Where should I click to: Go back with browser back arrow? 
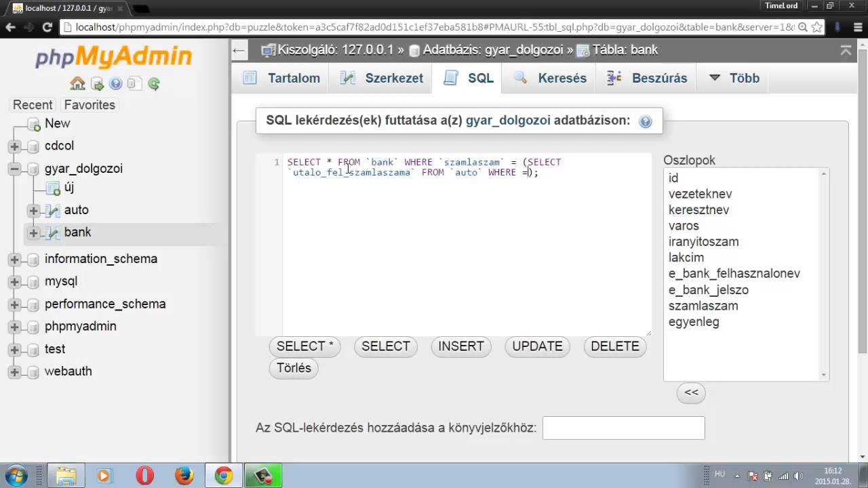tap(10, 28)
